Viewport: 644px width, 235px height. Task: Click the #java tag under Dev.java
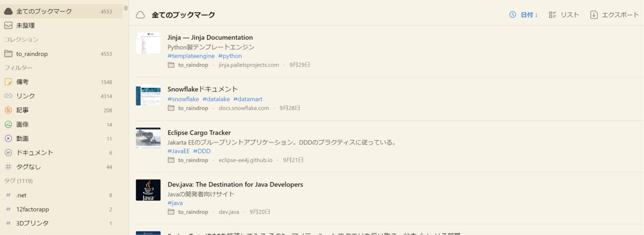[175, 203]
